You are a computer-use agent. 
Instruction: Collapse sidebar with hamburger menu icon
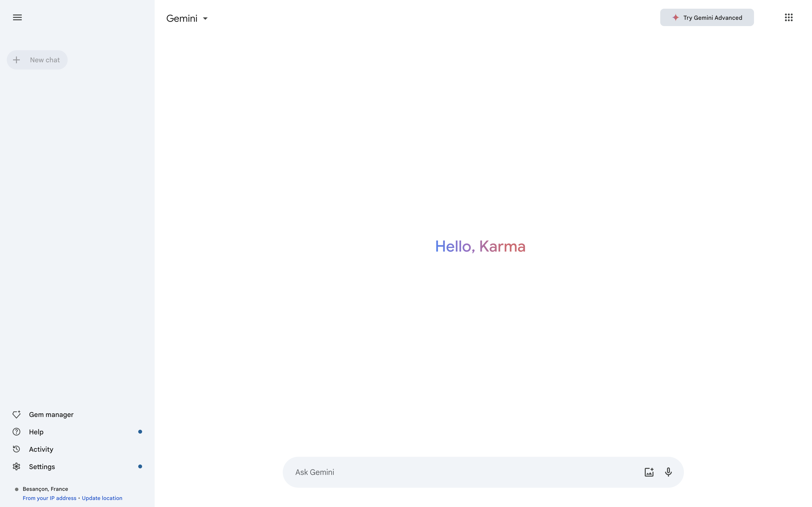17,17
